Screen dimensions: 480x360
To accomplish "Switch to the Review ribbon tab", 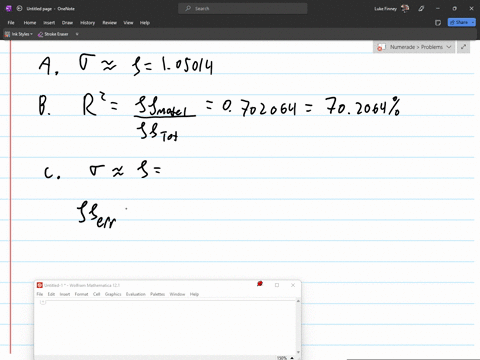I will tap(109, 23).
